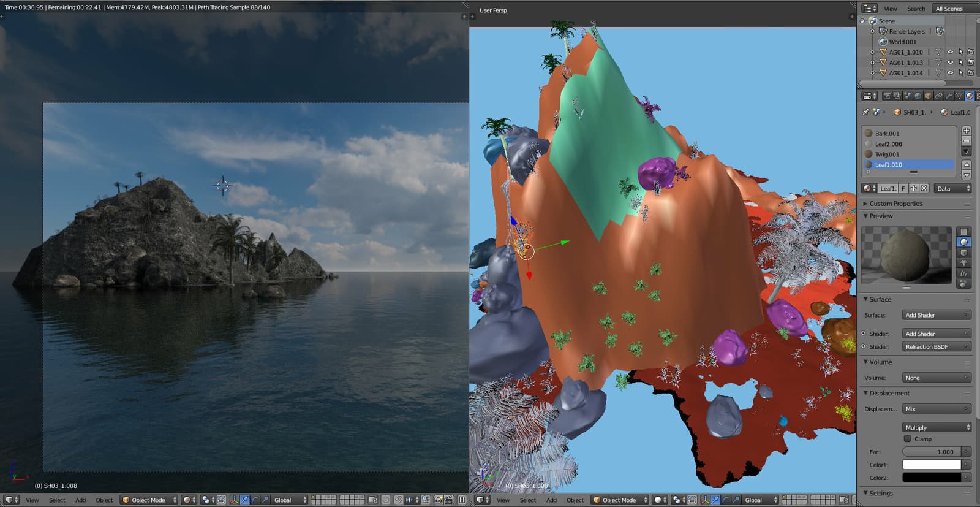Viewport: 980px width, 507px height.
Task: Click the black Color2 swatch
Action: (932, 478)
